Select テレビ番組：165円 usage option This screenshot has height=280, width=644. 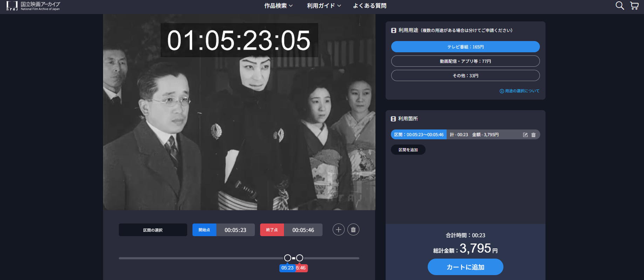click(x=465, y=47)
